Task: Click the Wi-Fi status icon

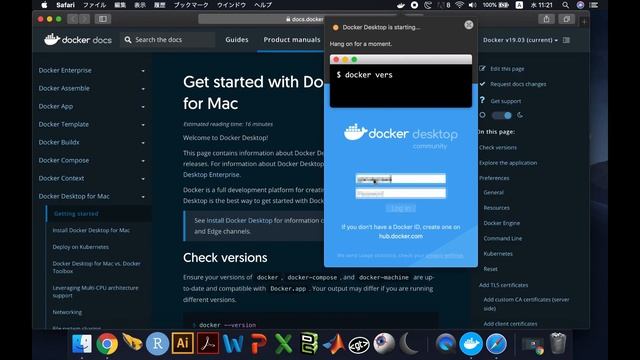Action: (x=460, y=5)
